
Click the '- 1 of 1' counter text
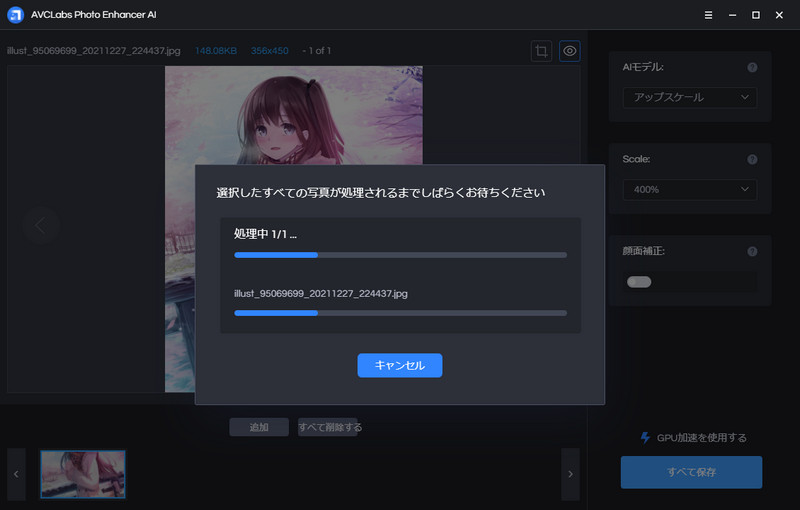click(316, 51)
